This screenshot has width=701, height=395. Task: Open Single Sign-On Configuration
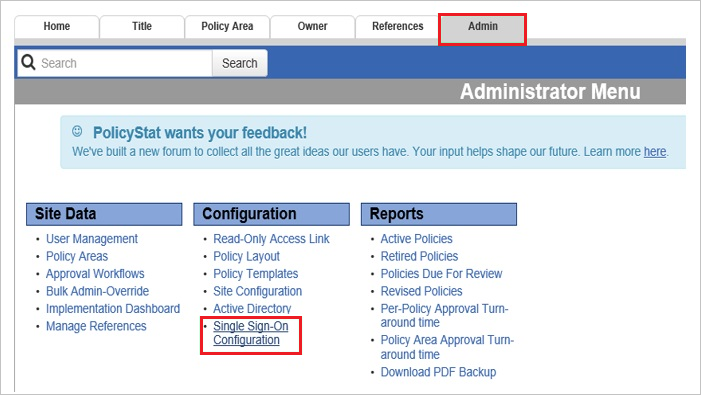[251, 333]
